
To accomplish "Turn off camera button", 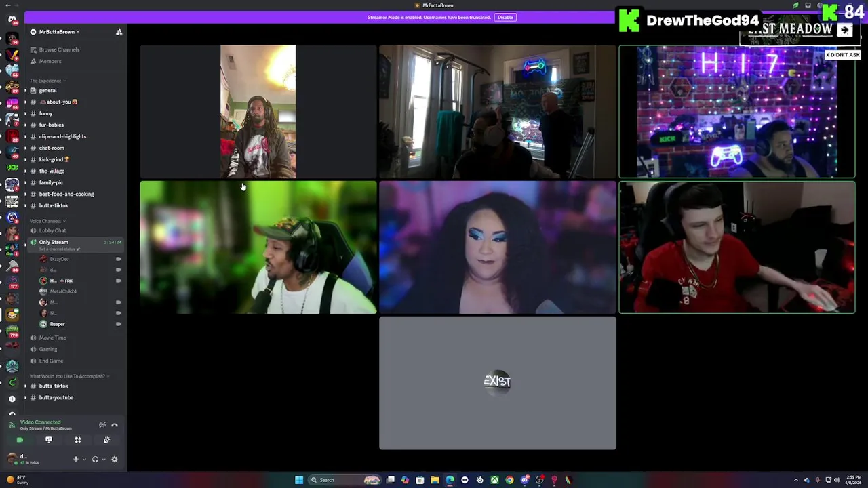I will click(x=20, y=440).
